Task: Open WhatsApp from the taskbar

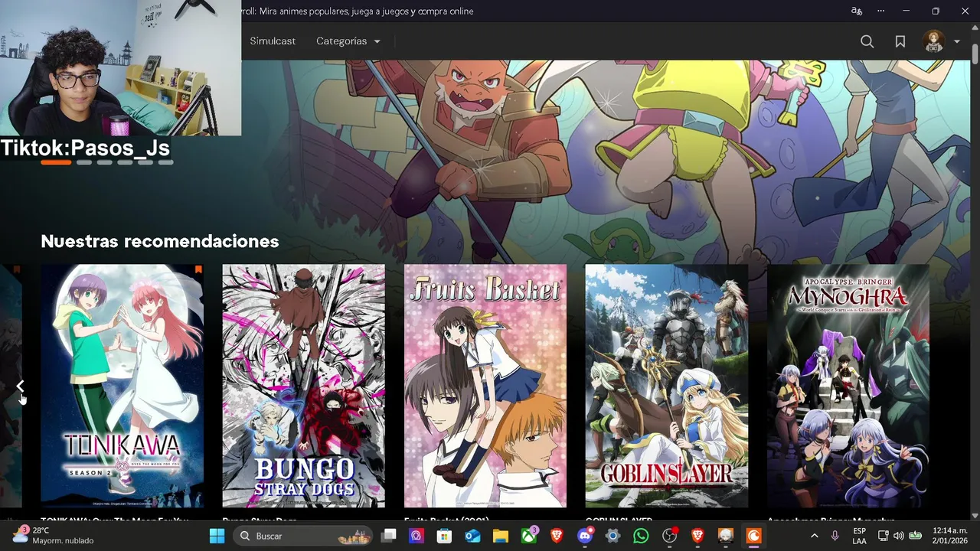Action: point(641,536)
